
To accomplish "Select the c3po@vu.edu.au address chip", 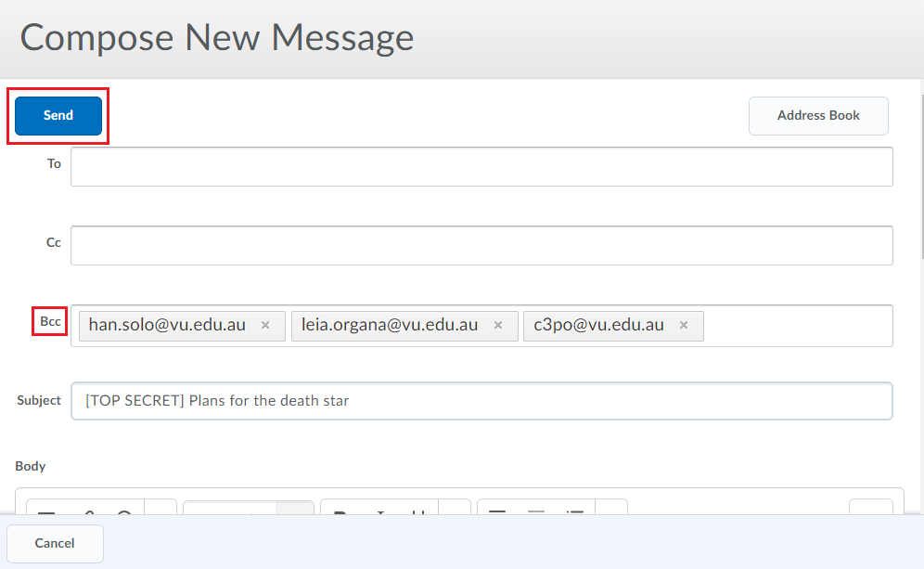I will (598, 325).
